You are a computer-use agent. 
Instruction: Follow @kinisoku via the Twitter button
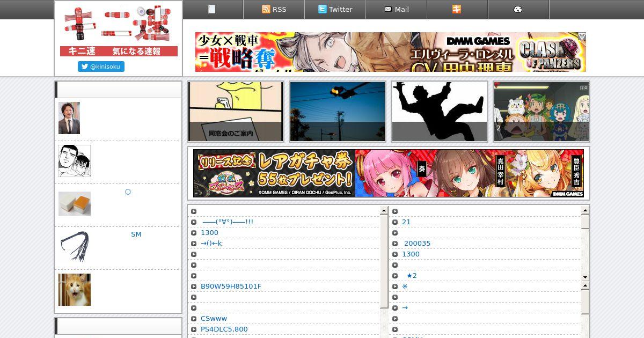101,67
